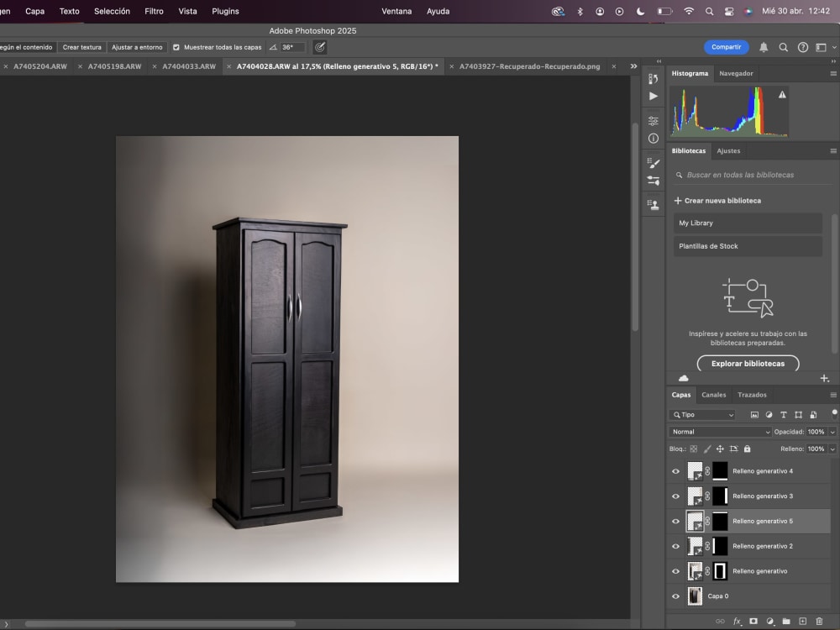This screenshot has height=630, width=840.
Task: Click the pressure for size brush icon
Action: pos(320,47)
